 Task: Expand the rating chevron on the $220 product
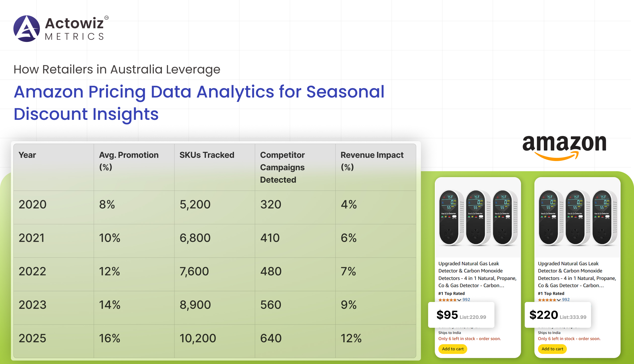[559, 300]
